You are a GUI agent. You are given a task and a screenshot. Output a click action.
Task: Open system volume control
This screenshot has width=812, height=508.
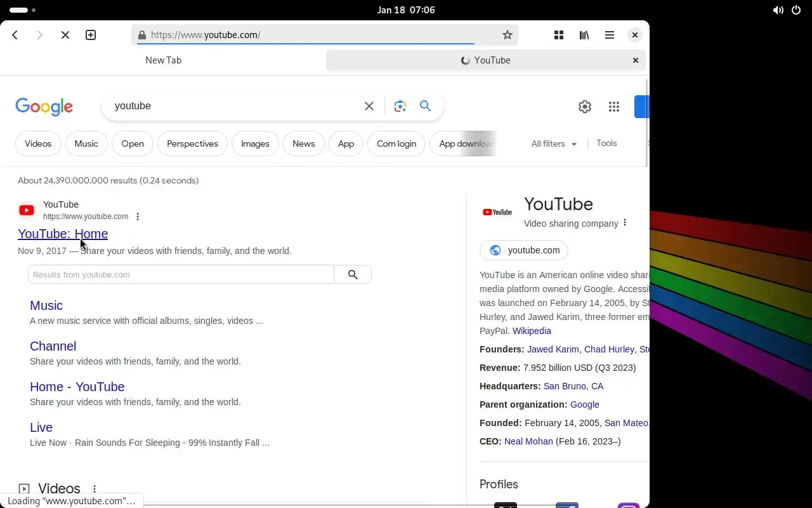(x=778, y=10)
